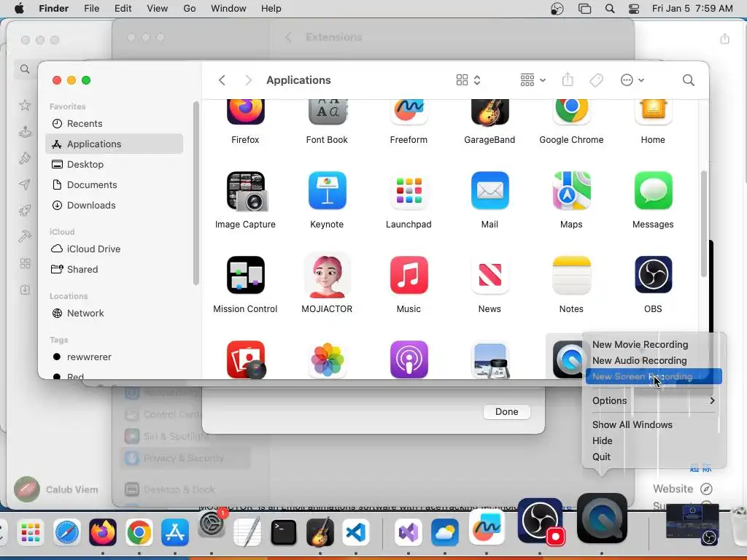The width and height of the screenshot is (747, 560).
Task: Select the Maps app icon
Action: 571,190
